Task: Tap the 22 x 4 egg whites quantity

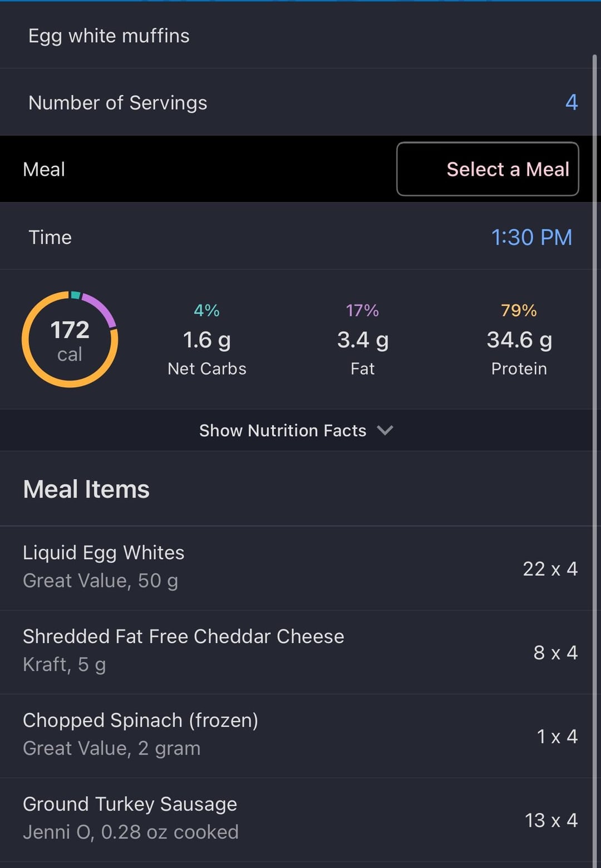Action: click(550, 569)
